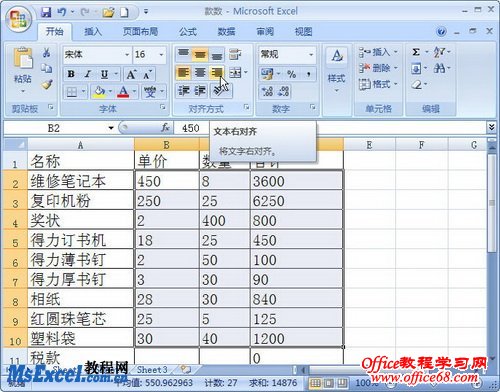Image resolution: width=500 pixels, height=392 pixels.
Task: Open the 页面布局 tab
Action: click(140, 32)
